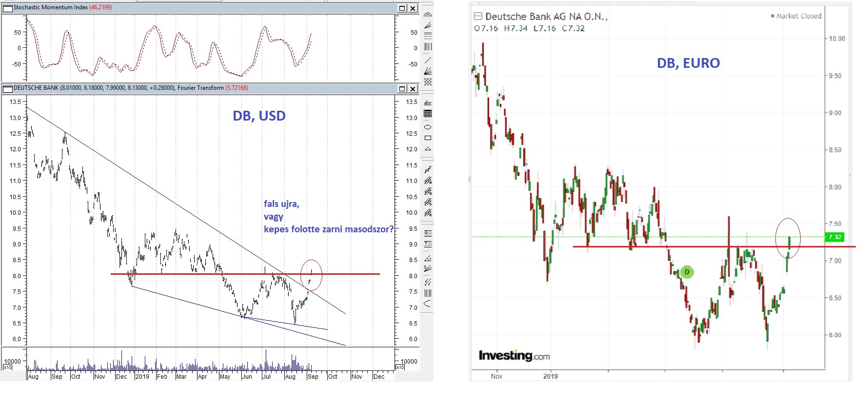Click the C7.32 close value
The image size is (868, 408).
(573, 28)
